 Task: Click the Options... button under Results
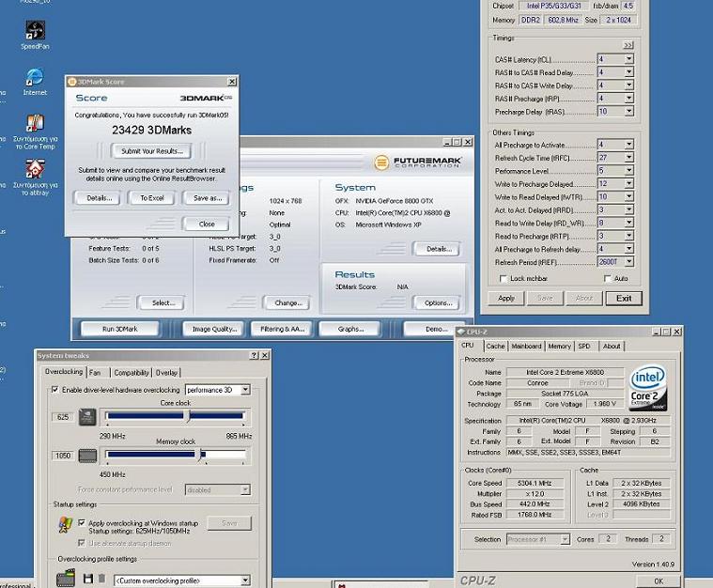coord(438,302)
